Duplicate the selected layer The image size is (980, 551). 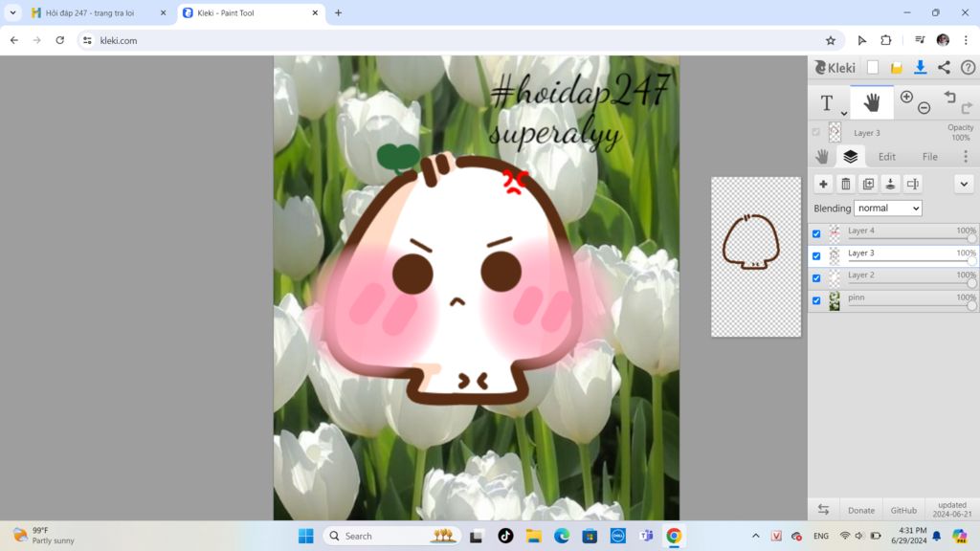[868, 184]
